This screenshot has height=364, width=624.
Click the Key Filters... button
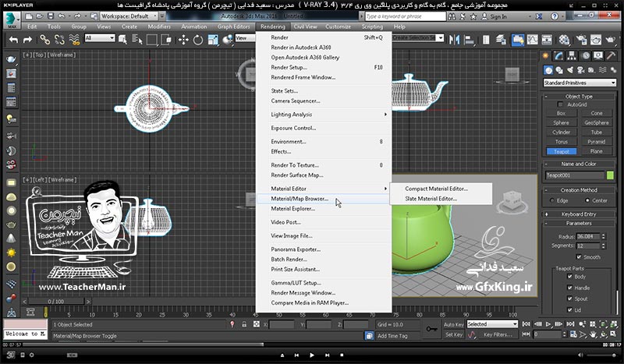498,334
